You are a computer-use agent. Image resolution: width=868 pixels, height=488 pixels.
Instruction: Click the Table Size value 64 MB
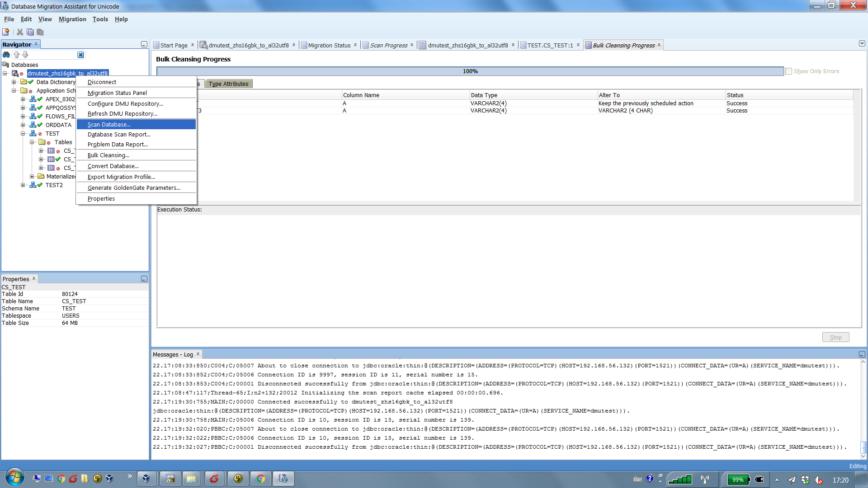70,323
